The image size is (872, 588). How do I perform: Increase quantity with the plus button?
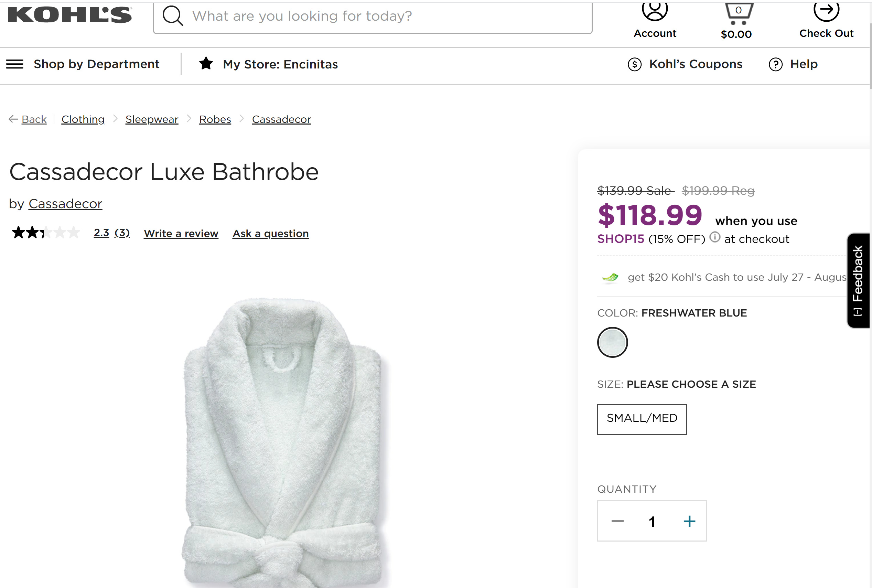[689, 521]
